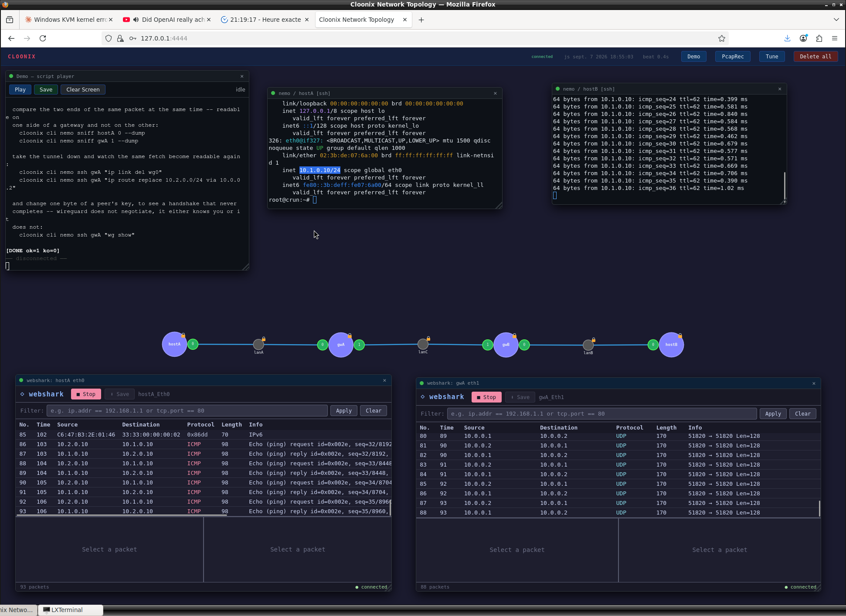This screenshot has width=846, height=616.
Task: Click the Protocol column header in hostA webshark
Action: pos(200,425)
